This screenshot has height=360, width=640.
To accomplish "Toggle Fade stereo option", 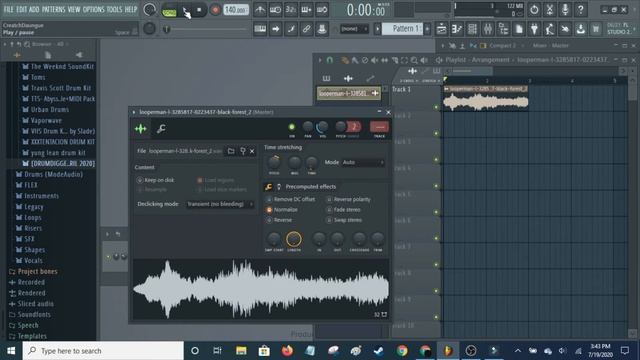I will pos(343,209).
